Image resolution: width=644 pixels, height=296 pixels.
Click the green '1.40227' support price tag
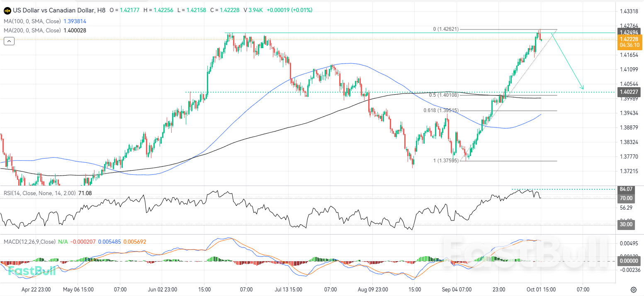pyautogui.click(x=629, y=92)
